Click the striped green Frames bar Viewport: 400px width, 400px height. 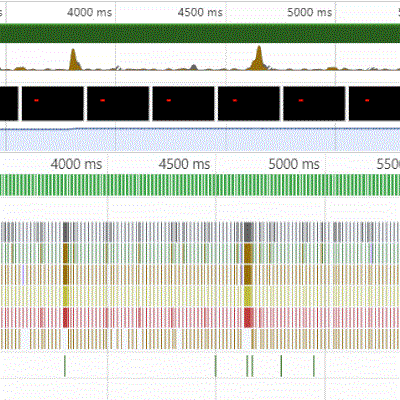(x=200, y=185)
